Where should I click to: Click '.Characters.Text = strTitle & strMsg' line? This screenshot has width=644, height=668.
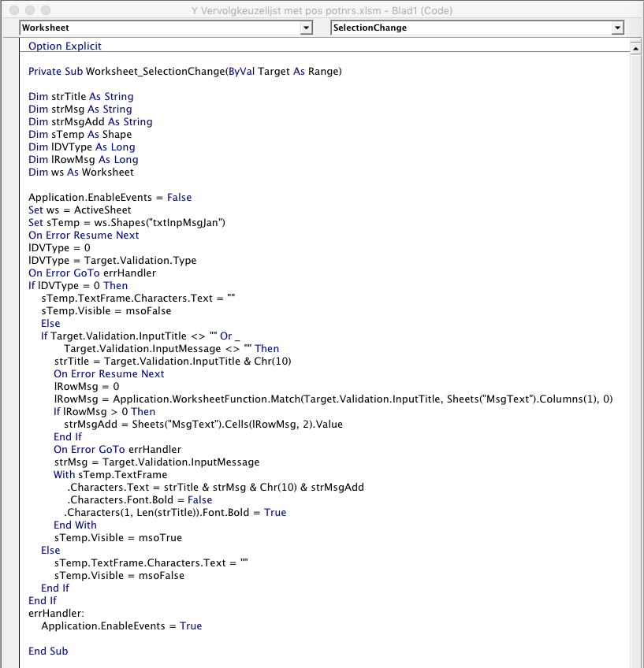coord(216,488)
